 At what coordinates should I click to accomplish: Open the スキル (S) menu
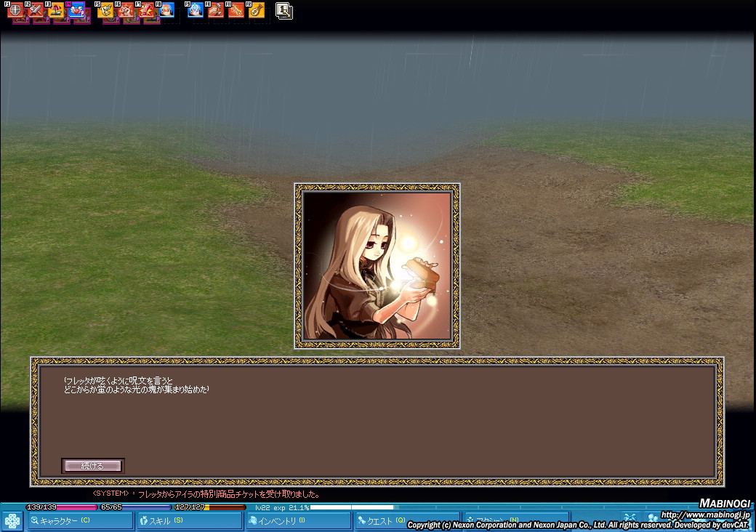tap(190, 520)
